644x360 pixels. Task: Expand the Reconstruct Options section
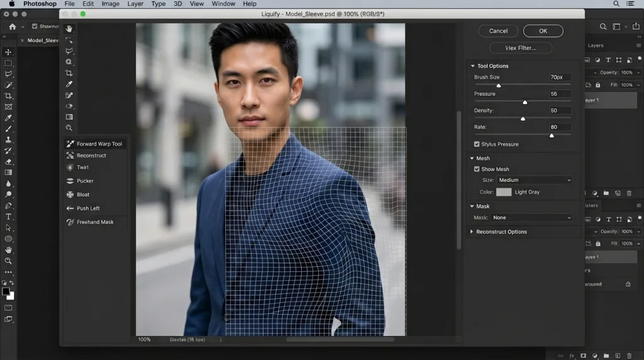tap(472, 232)
